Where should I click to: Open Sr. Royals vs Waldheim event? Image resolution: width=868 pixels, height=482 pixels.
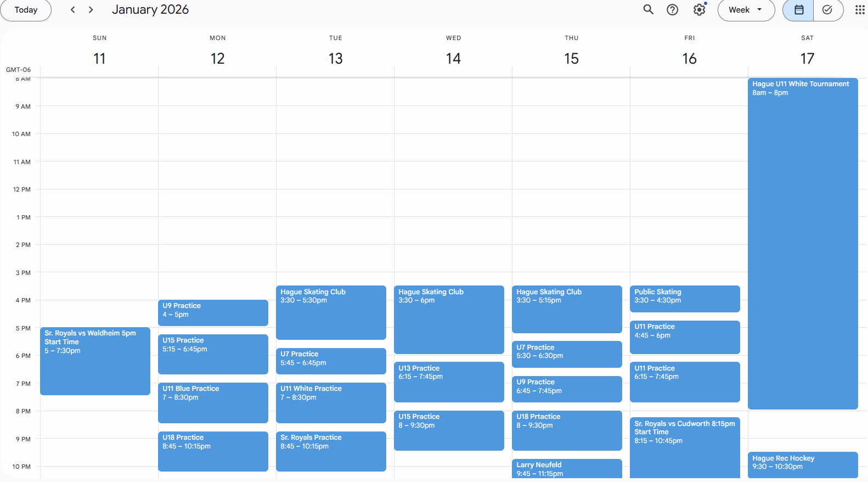(95, 361)
